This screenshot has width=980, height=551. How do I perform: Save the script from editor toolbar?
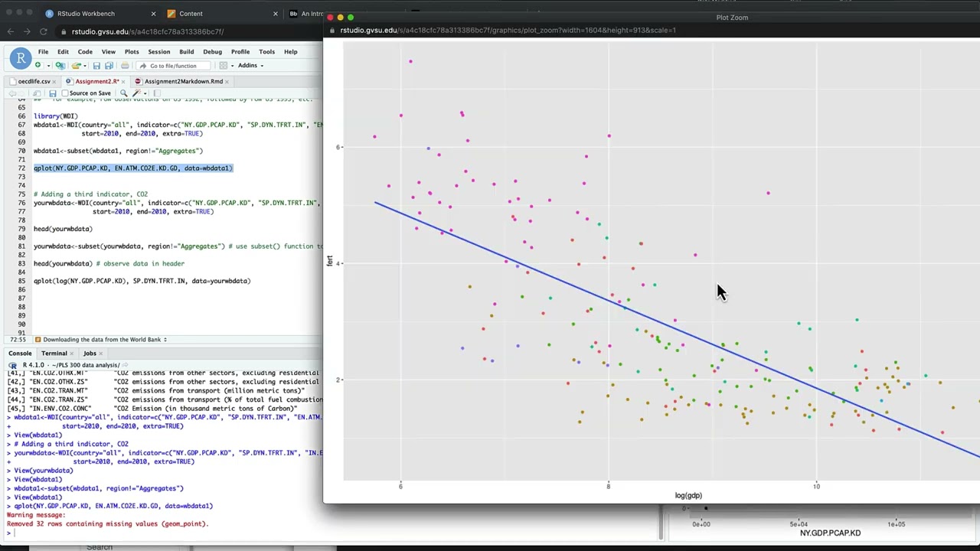[x=53, y=93]
